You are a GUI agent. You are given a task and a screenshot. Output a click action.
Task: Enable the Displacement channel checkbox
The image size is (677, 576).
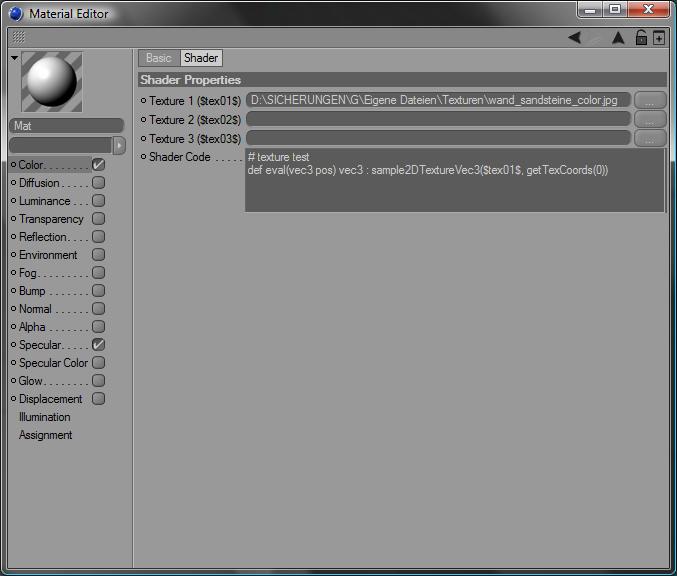pos(98,399)
